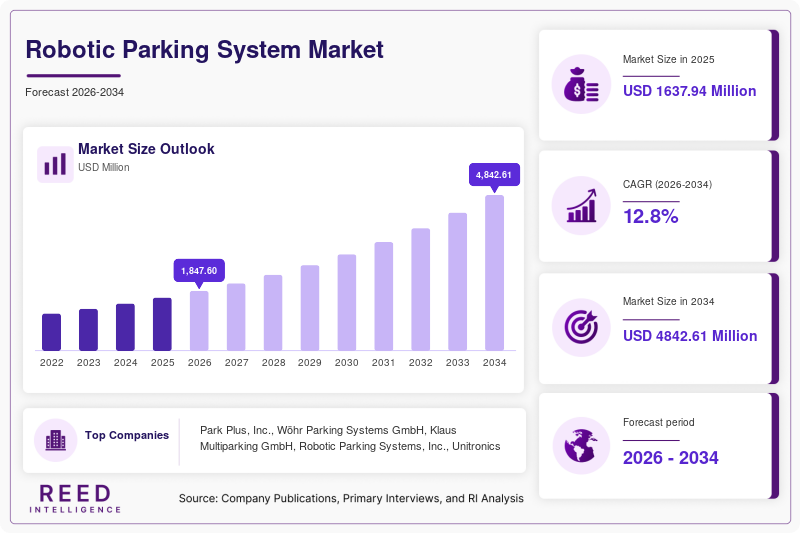
Task: Select the 2034 bar in the chart
Action: (x=494, y=273)
